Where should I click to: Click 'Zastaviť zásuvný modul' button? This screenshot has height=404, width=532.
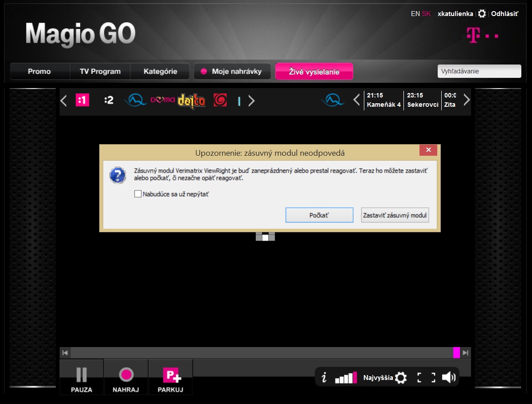pyautogui.click(x=395, y=215)
